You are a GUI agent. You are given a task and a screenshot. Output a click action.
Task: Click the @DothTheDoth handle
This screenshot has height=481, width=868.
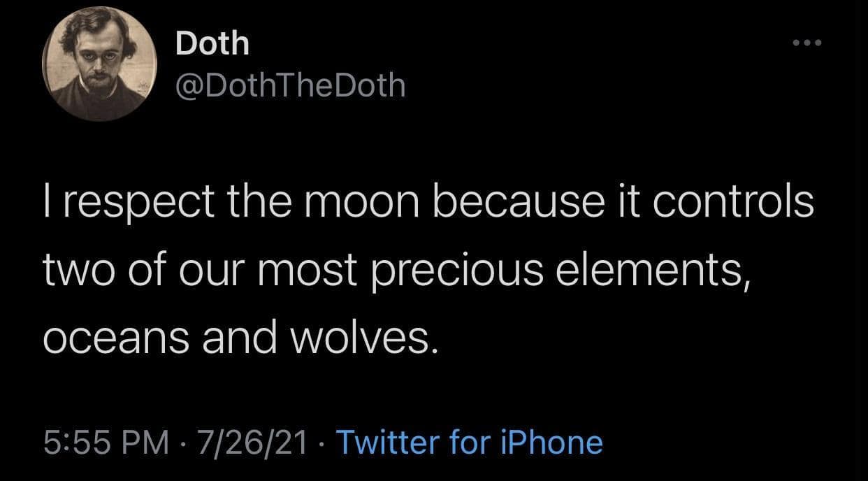[x=290, y=85]
